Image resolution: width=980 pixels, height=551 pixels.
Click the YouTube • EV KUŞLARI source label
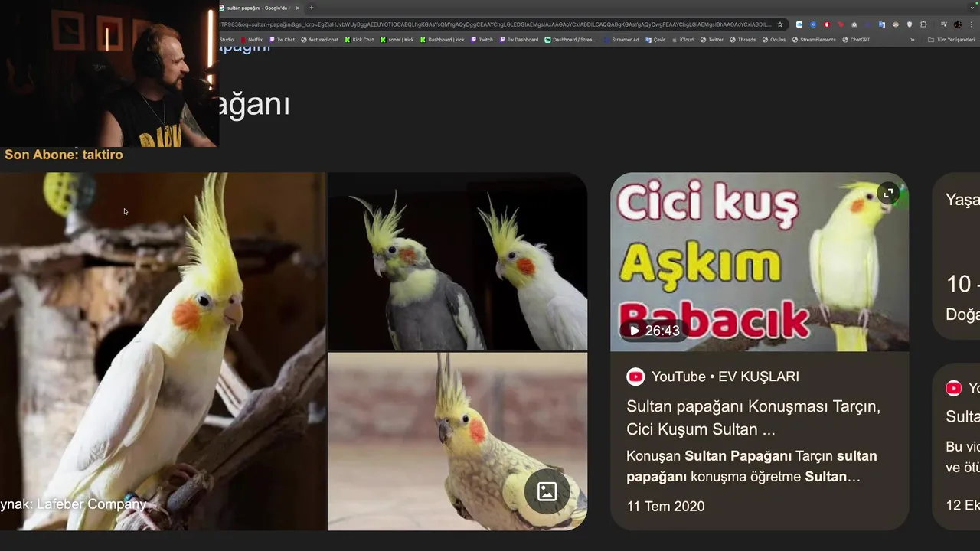coord(725,377)
